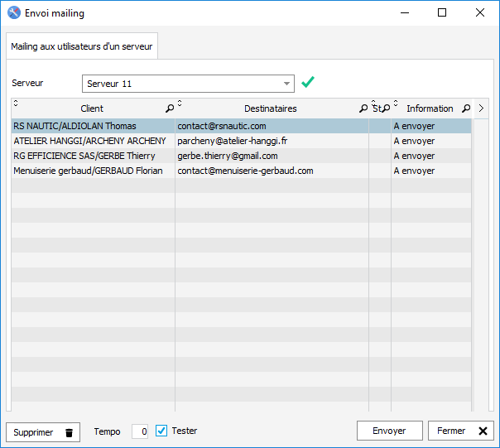Uncheck the Tester checkbox
Viewport: 500px width, 448px height.
(161, 431)
